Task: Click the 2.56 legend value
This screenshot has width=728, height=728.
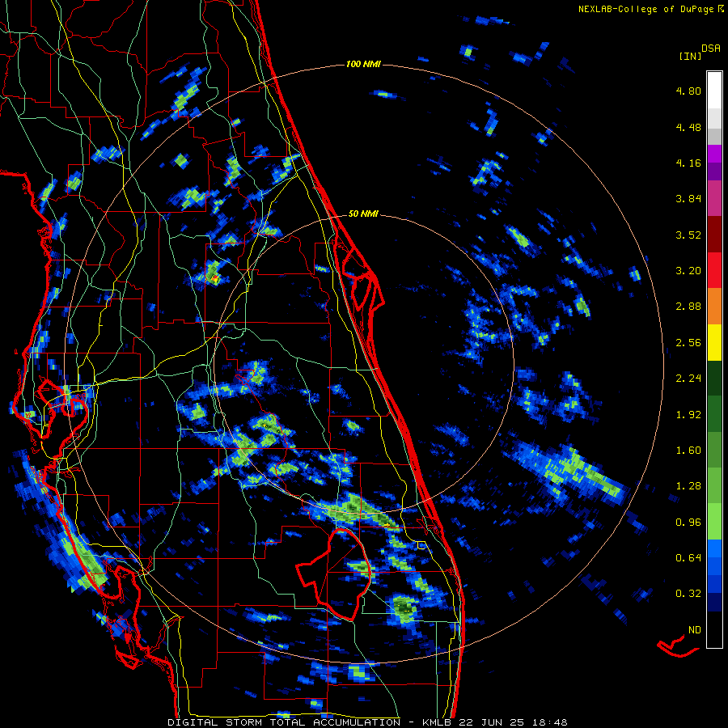Action: pos(688,343)
